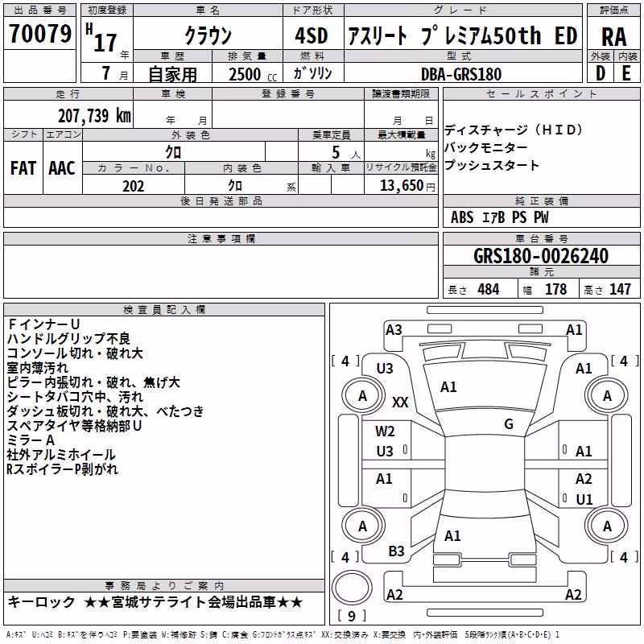The image size is (644, 644).
Task: Click length value 484
Action: tap(489, 290)
